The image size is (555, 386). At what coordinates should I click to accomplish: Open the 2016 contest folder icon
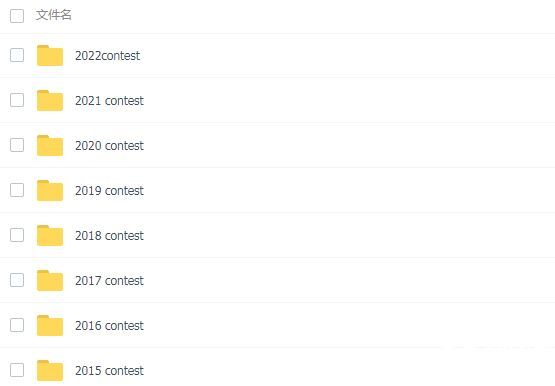pos(50,325)
